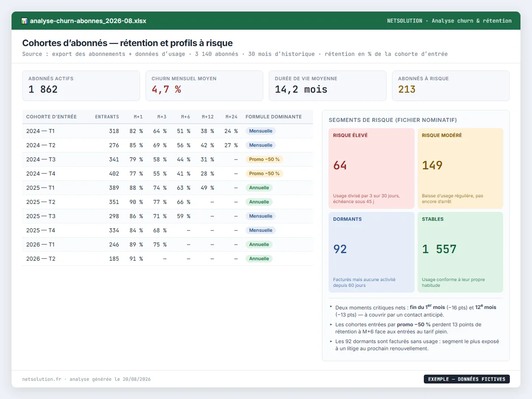Click the Mensuelle badge in 2024 — T2 row
Image resolution: width=532 pixels, height=399 pixels.
click(x=261, y=145)
